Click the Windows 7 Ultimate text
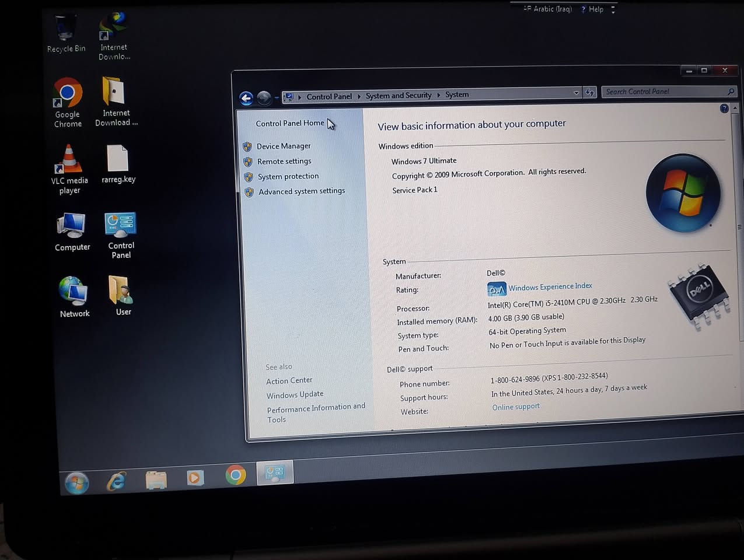Screen dimensions: 744x560 point(424,161)
